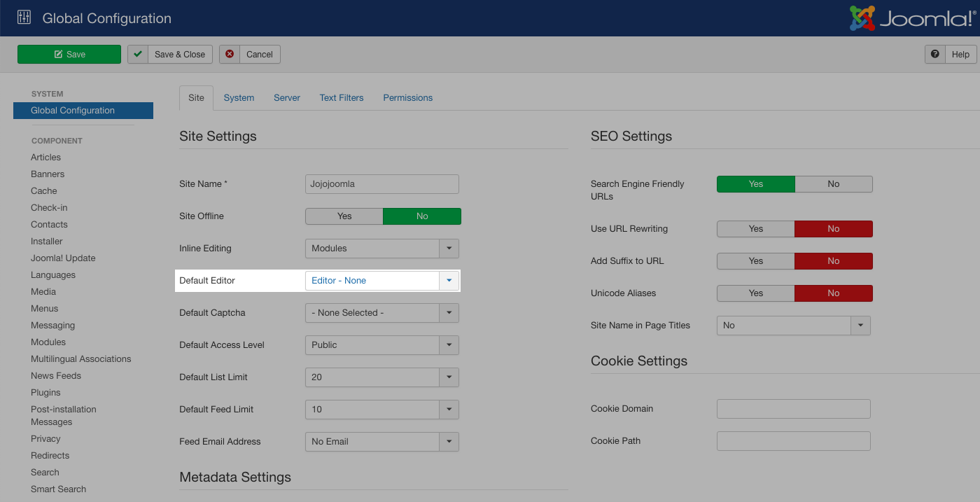Open Installer in the sidebar

pyautogui.click(x=47, y=242)
